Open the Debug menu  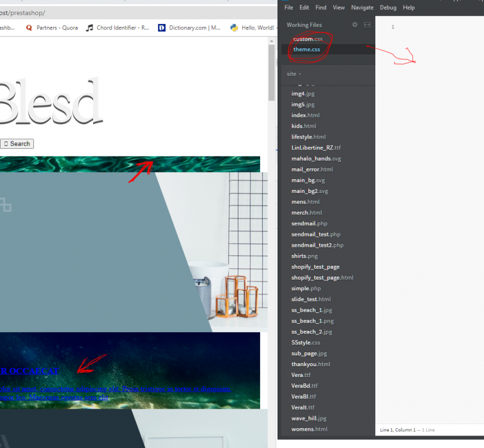click(x=388, y=7)
